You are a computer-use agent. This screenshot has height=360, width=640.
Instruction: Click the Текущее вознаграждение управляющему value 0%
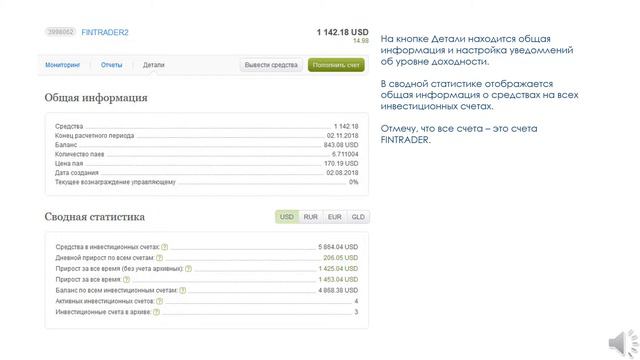click(353, 182)
